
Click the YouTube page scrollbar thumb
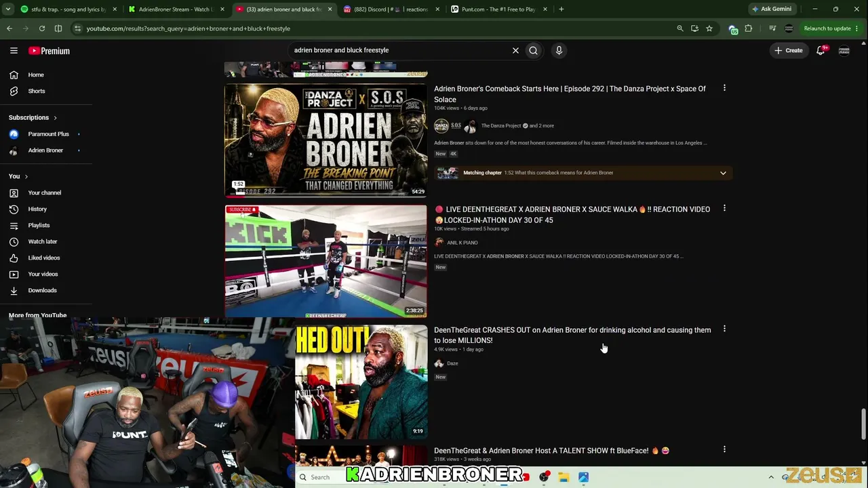tap(863, 424)
